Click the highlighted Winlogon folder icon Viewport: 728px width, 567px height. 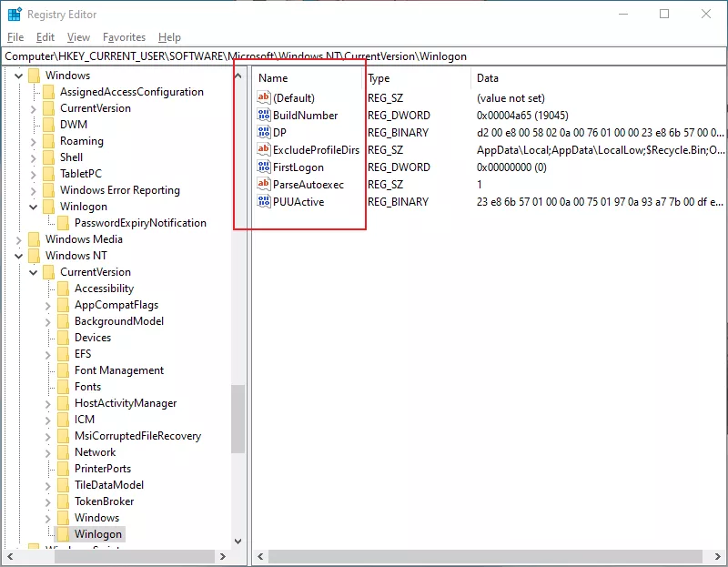click(x=64, y=534)
